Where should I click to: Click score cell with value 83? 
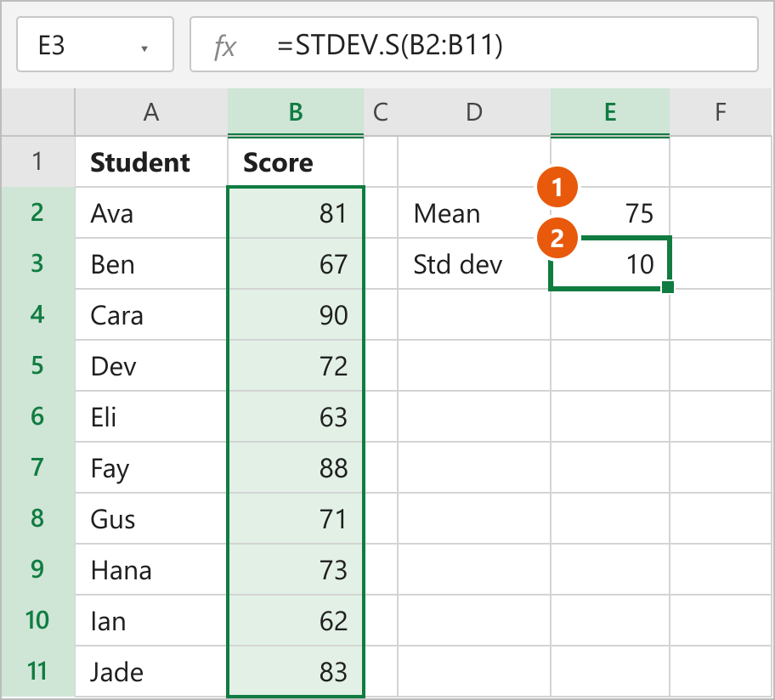296,671
